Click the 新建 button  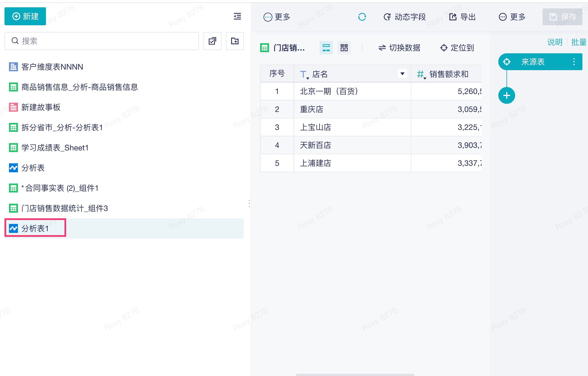25,16
